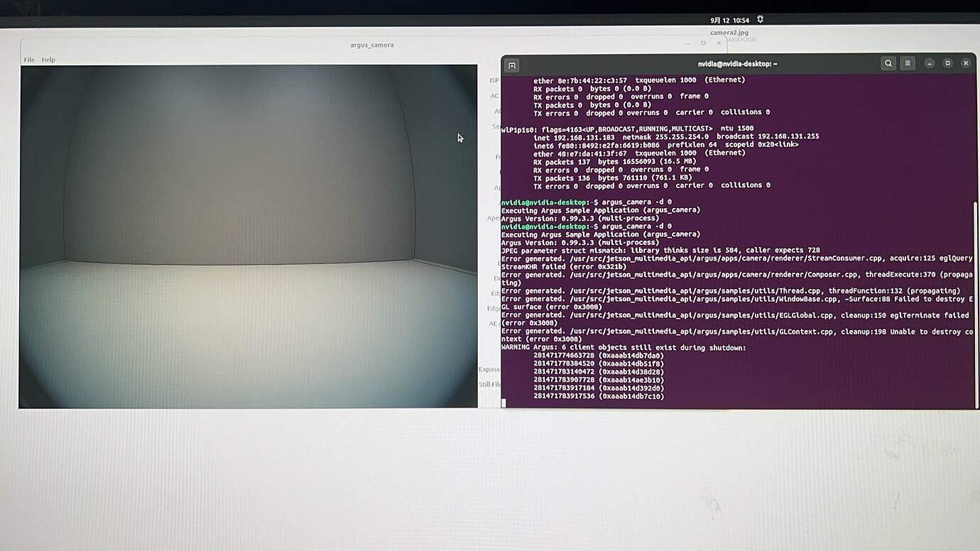Click the terminal window icon in the title bar
Image resolution: width=980 pixels, height=551 pixels.
(511, 63)
